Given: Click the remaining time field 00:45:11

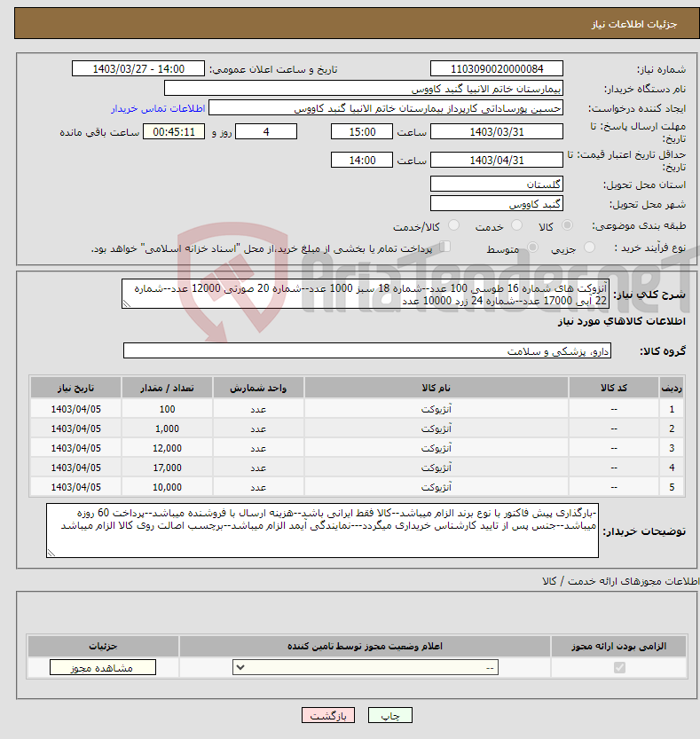Looking at the screenshot, I should coord(174,131).
